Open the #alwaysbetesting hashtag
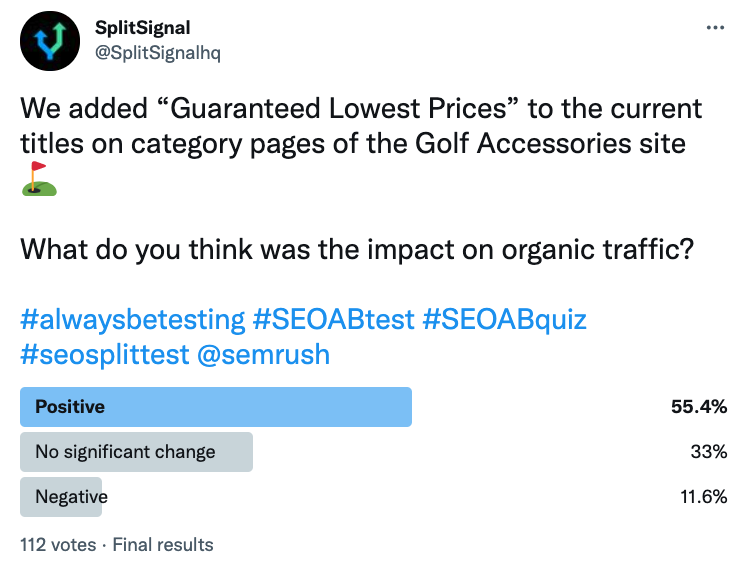The image size is (746, 563). click(x=132, y=320)
